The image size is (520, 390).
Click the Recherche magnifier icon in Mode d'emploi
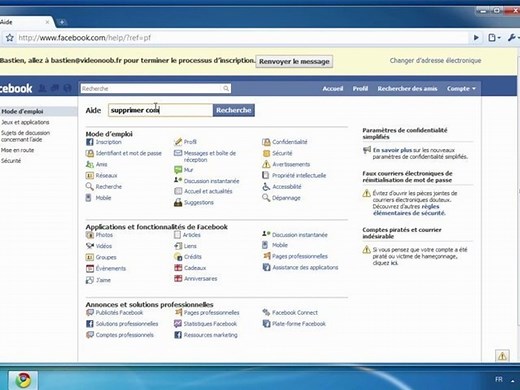pyautogui.click(x=90, y=186)
